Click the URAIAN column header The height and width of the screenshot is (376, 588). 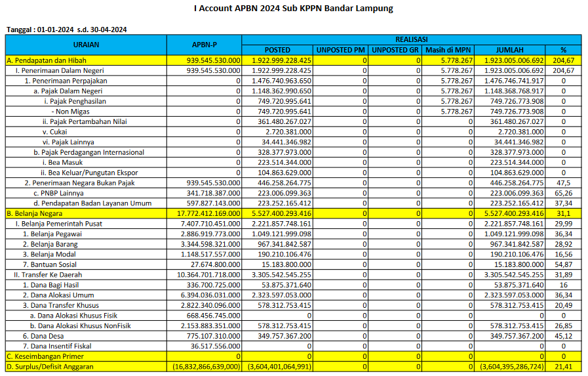coord(86,45)
